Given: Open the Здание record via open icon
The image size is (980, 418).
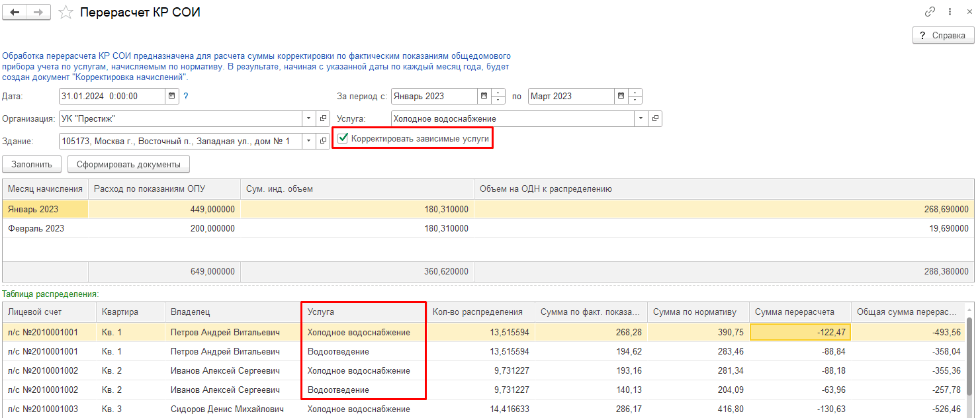Looking at the screenshot, I should click(324, 141).
